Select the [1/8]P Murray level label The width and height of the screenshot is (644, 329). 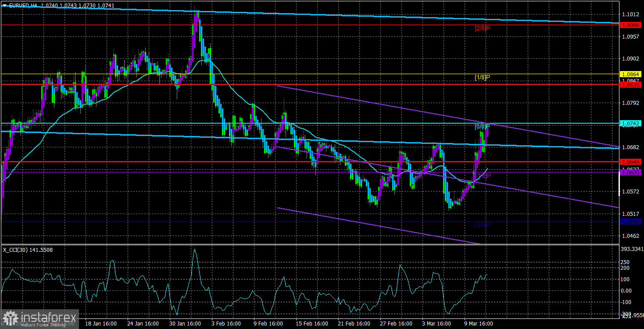click(482, 78)
